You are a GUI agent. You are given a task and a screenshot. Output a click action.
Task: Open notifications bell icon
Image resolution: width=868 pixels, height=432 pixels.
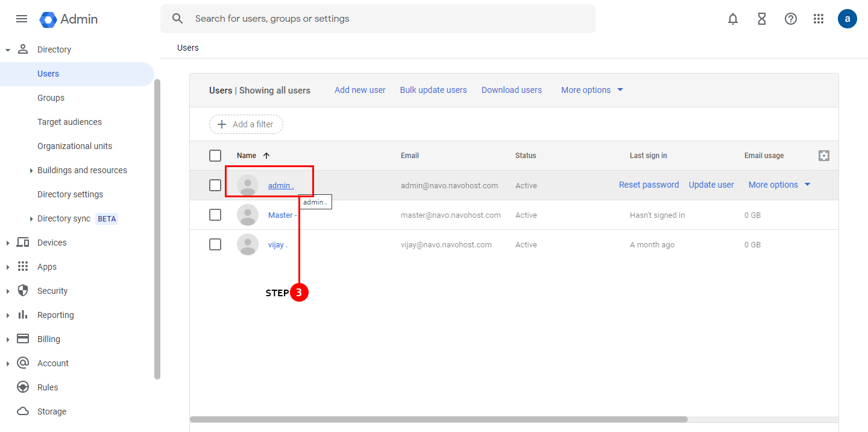733,19
